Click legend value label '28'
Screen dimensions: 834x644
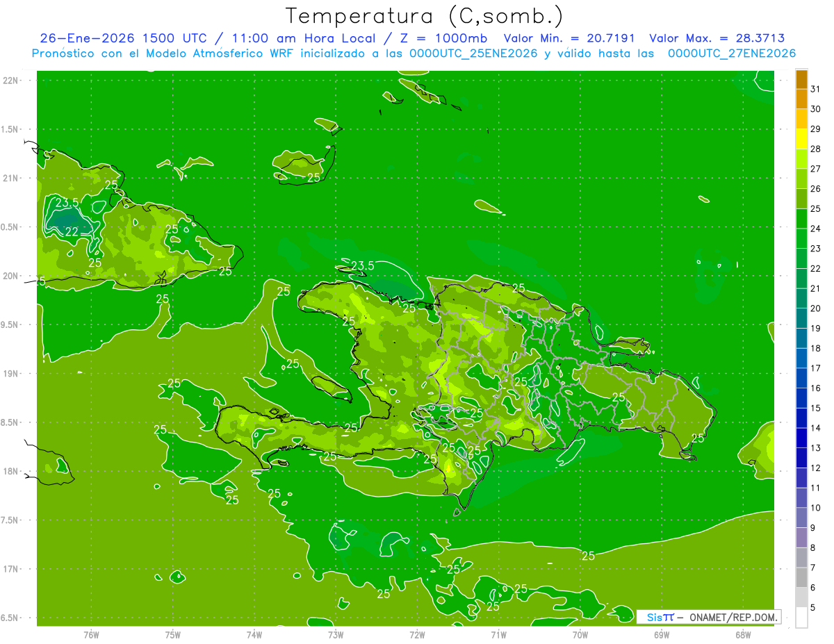816,149
